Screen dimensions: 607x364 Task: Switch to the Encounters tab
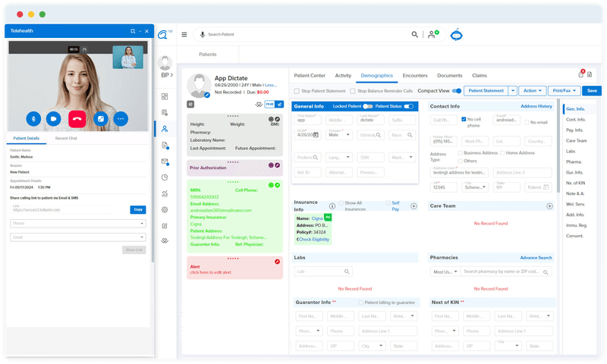(415, 76)
